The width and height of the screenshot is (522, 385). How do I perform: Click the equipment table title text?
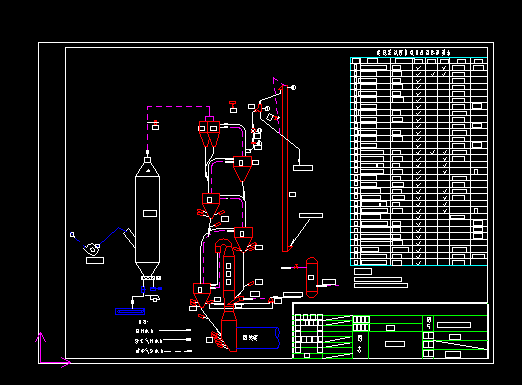pyautogui.click(x=413, y=52)
